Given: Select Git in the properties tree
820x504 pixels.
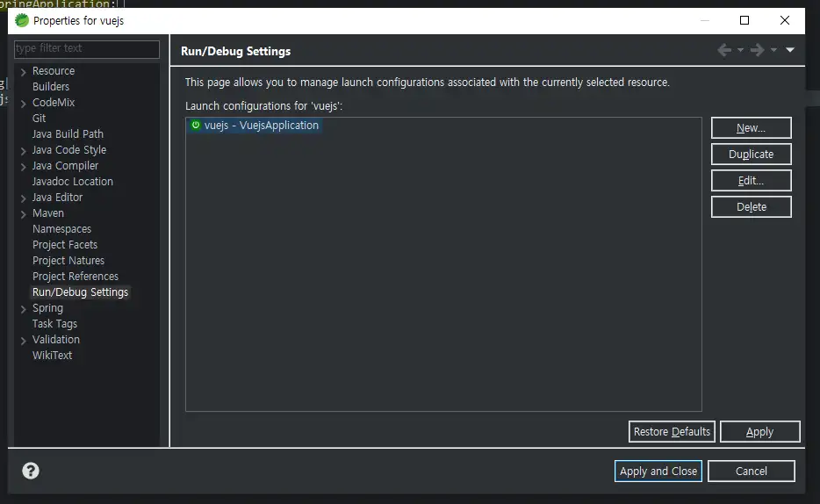Looking at the screenshot, I should pyautogui.click(x=40, y=119).
